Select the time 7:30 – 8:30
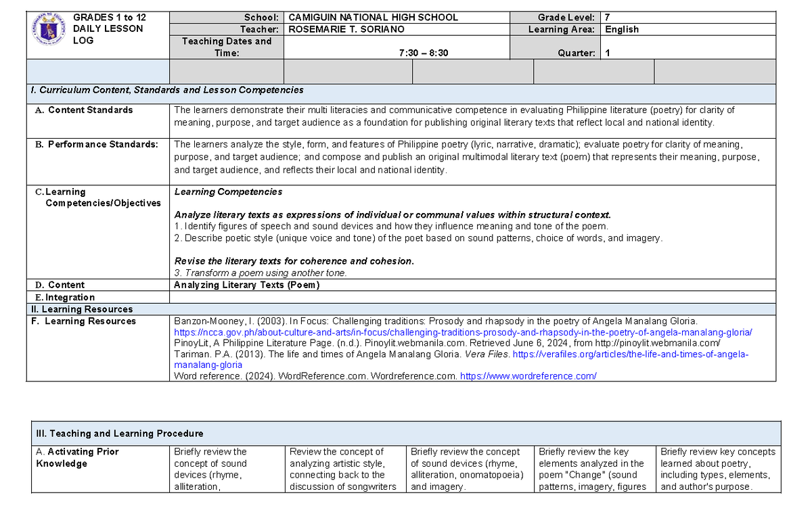 pos(424,53)
